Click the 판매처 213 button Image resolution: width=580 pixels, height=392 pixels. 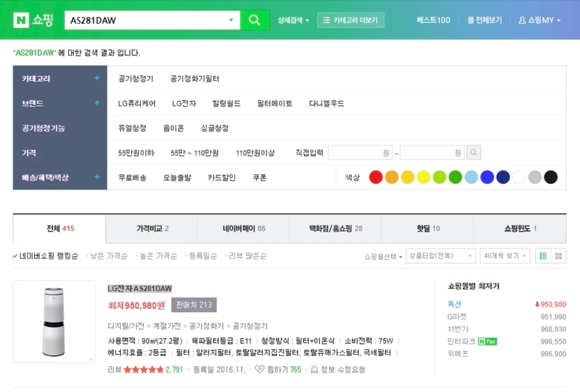194,304
